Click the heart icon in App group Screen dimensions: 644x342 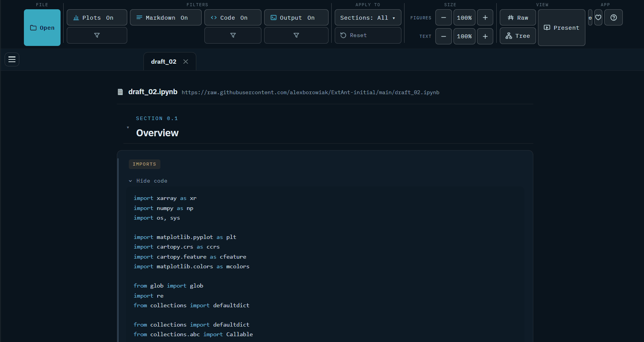598,17
